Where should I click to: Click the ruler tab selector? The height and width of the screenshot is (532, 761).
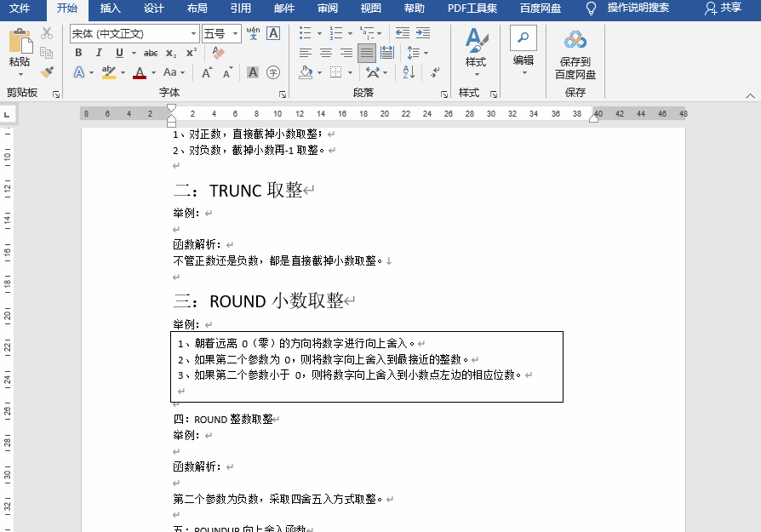coord(7,115)
